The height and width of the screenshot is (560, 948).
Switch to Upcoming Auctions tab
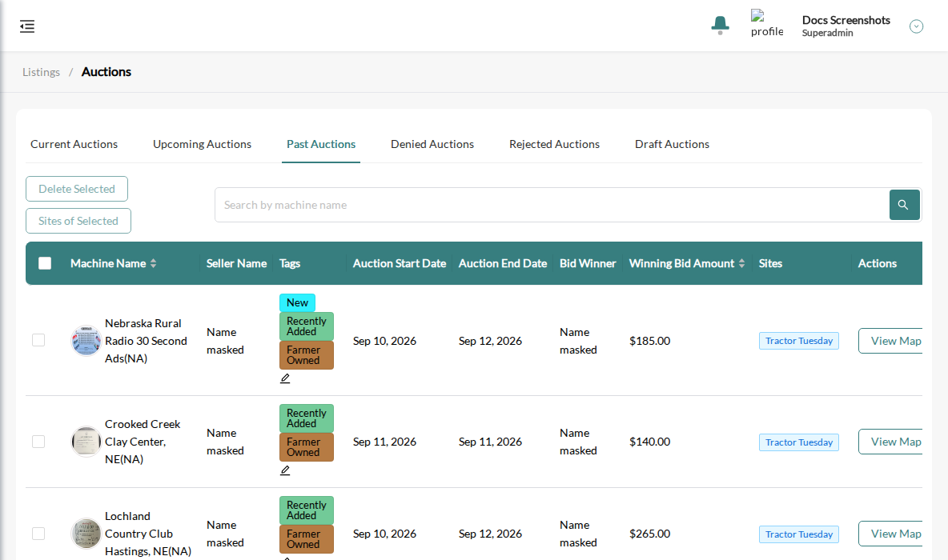pos(202,144)
